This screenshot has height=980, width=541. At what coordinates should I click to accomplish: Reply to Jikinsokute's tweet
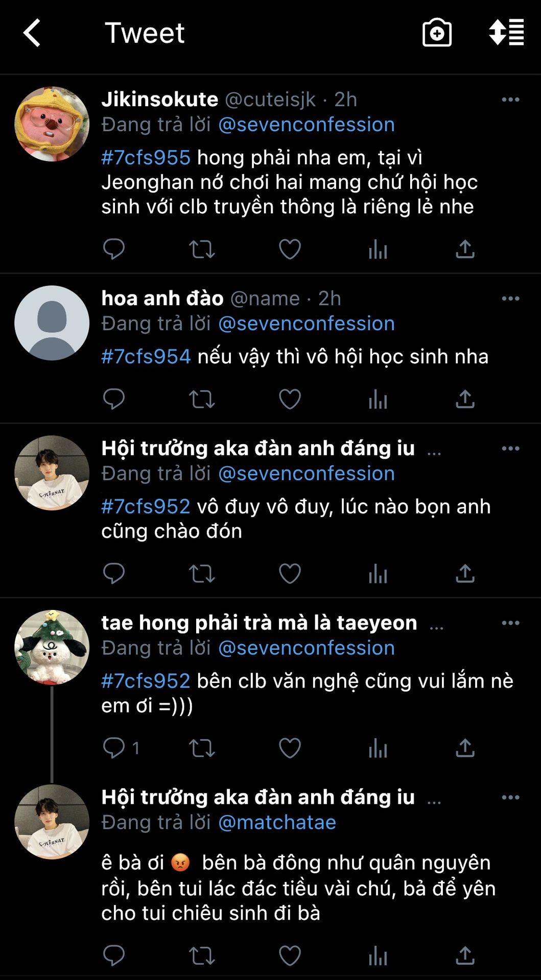point(113,249)
